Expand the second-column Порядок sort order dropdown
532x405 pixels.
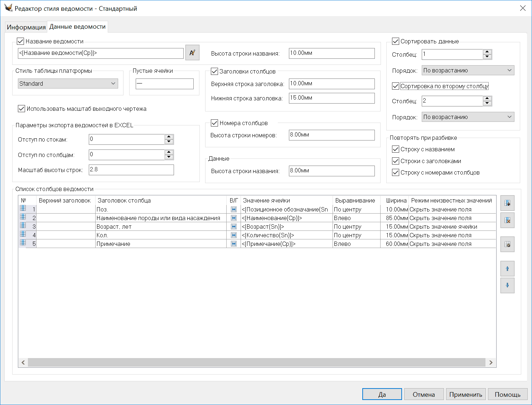[x=468, y=117]
